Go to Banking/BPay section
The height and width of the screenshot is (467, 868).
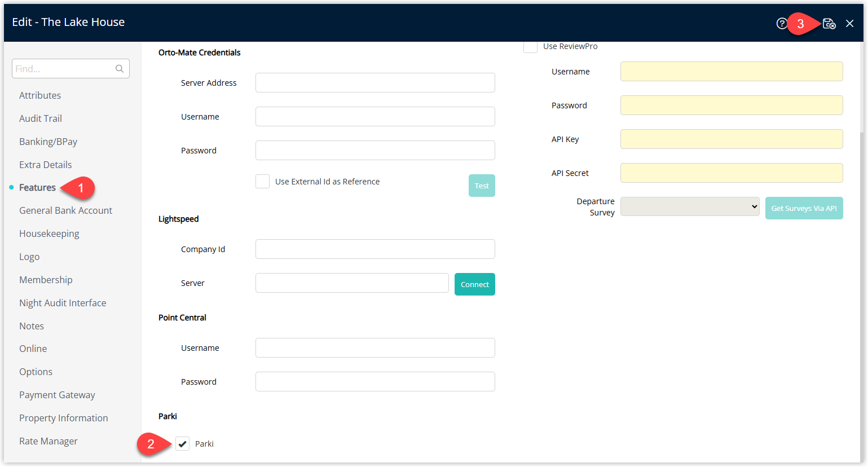48,142
